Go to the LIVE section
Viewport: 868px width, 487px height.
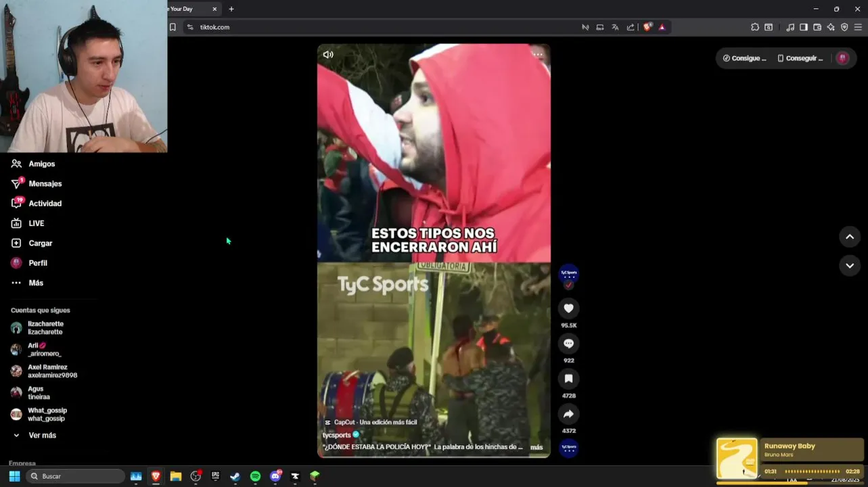point(27,223)
